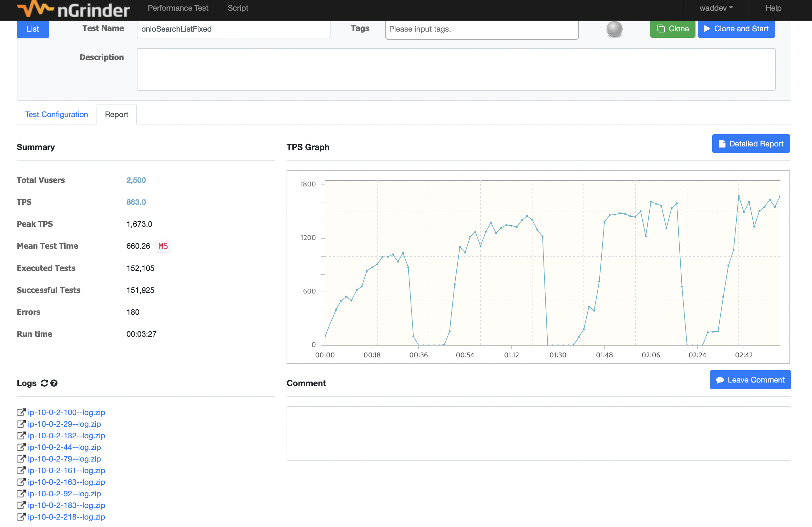Click the Tags input field
Screen dimensions: 812x527
point(482,29)
